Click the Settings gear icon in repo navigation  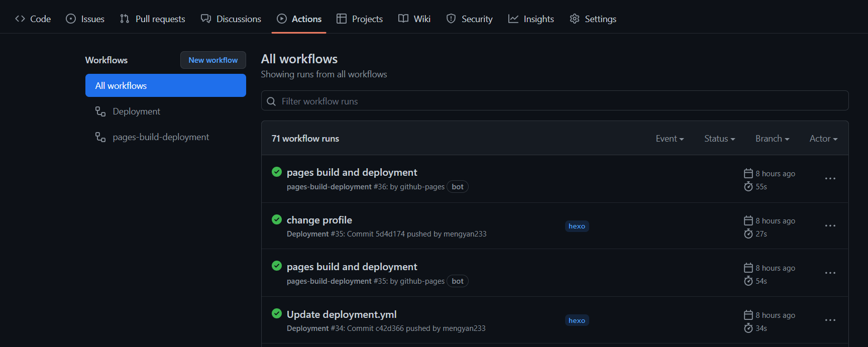[574, 19]
